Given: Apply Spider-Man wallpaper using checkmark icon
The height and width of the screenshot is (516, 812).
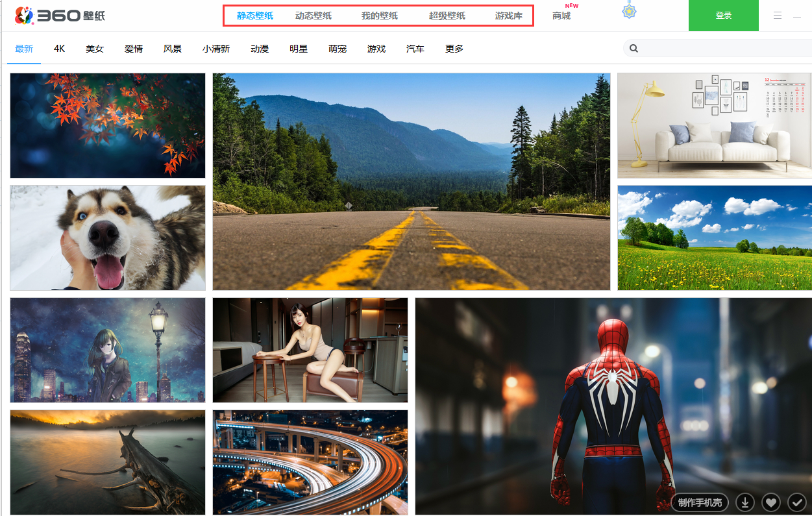Looking at the screenshot, I should click(x=796, y=502).
